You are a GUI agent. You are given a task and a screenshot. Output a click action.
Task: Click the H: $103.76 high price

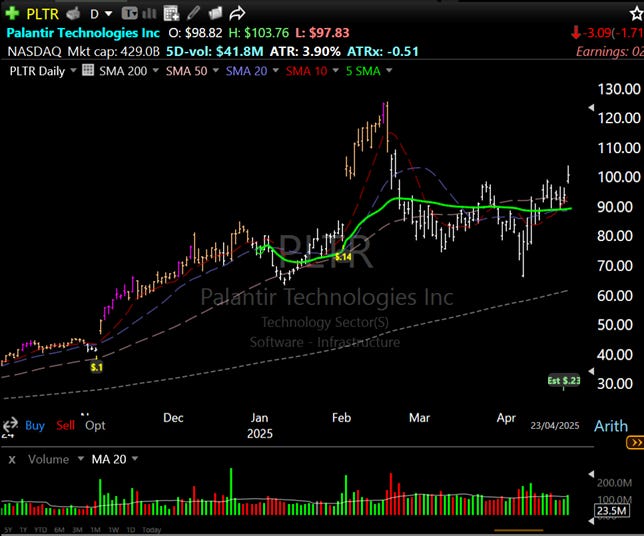[x=259, y=33]
